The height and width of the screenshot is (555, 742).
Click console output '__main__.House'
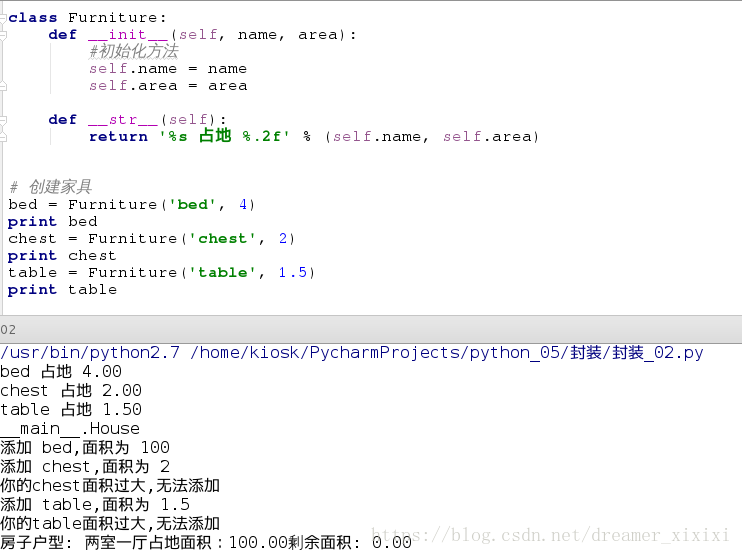pyautogui.click(x=70, y=429)
